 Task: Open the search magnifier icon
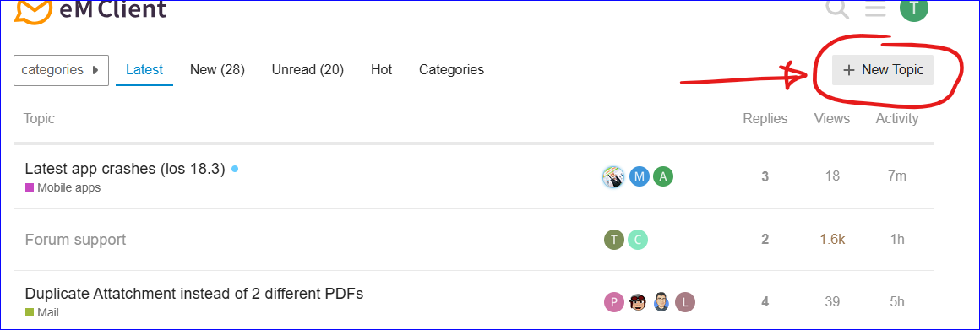(x=837, y=9)
